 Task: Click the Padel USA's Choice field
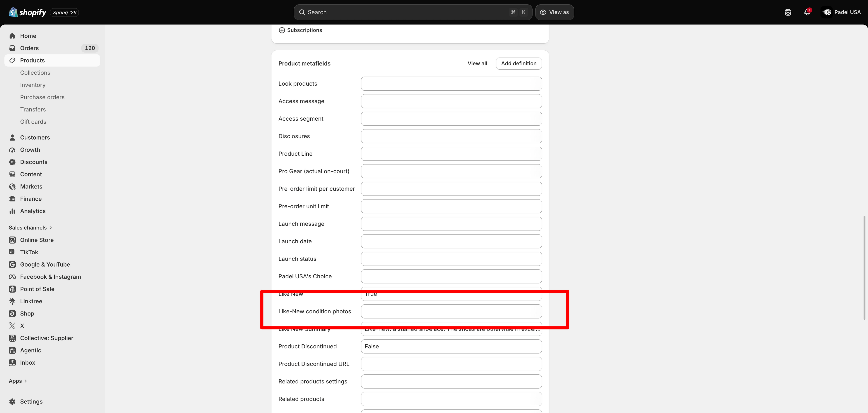[451, 276]
